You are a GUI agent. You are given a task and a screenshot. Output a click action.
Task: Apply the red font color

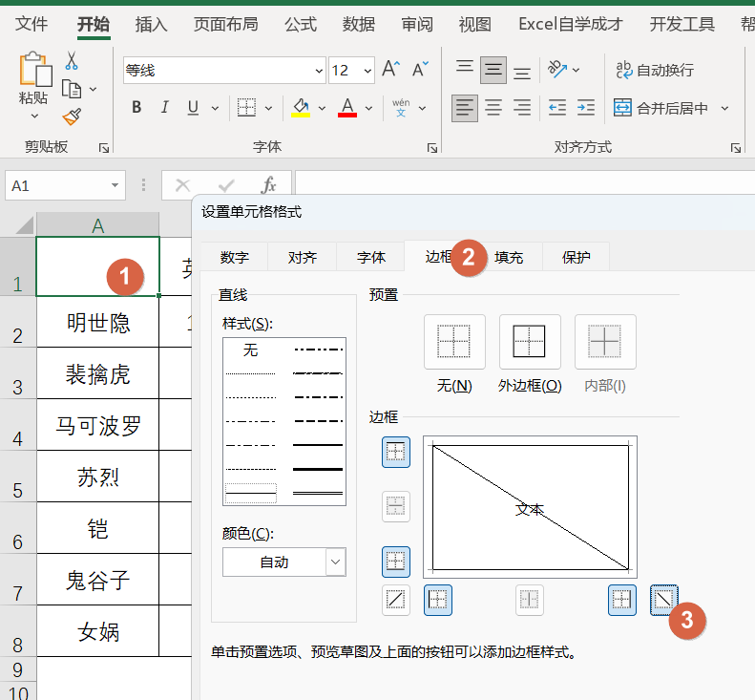coord(347,107)
